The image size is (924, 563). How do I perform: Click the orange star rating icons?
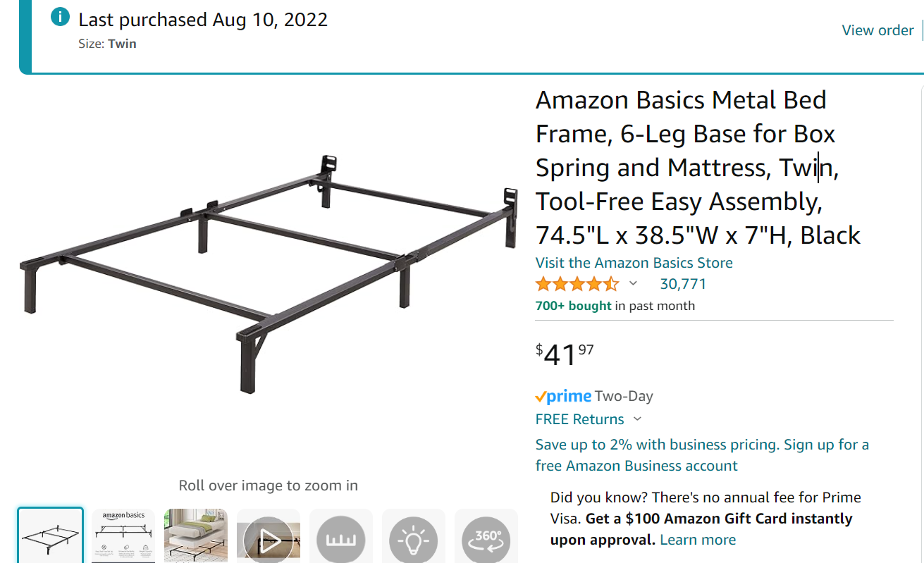(x=577, y=285)
